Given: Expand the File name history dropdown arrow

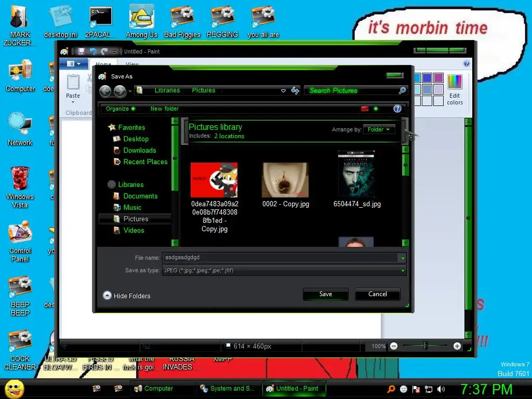Looking at the screenshot, I should 403,258.
